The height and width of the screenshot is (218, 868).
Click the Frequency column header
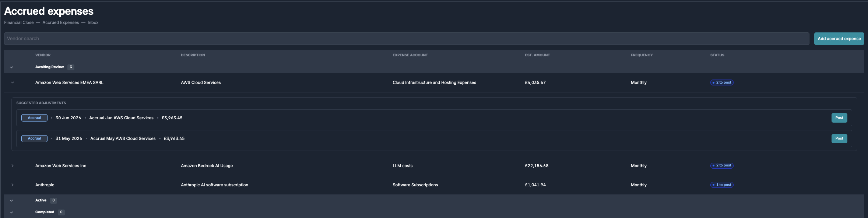pyautogui.click(x=642, y=55)
